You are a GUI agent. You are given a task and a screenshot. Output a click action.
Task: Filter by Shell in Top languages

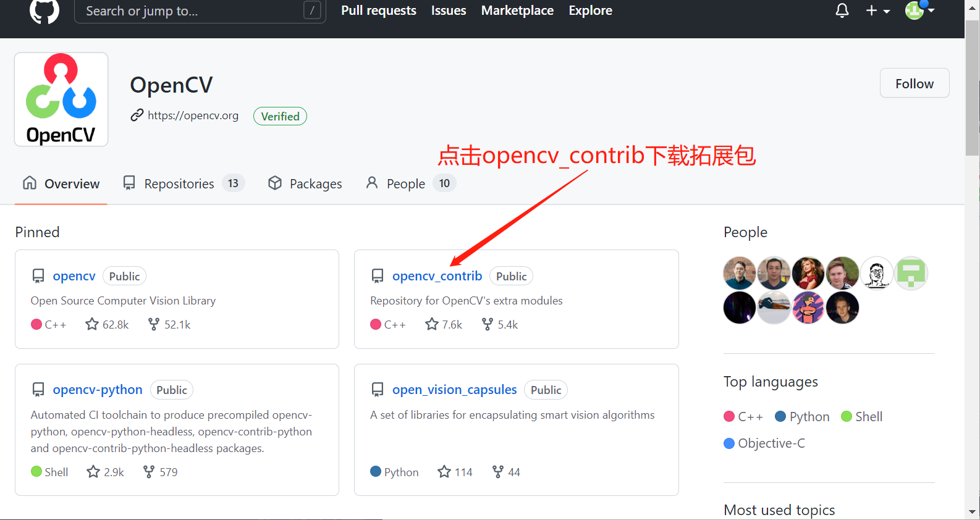862,417
